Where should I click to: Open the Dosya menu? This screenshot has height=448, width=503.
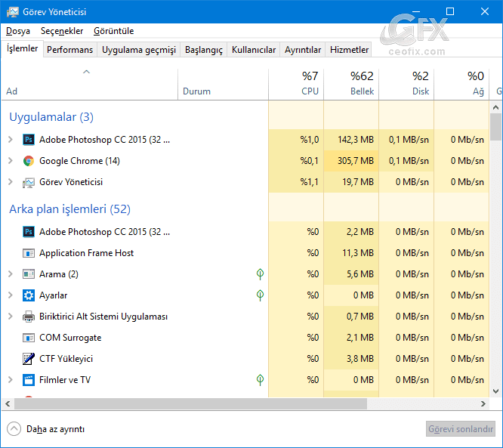click(x=18, y=31)
